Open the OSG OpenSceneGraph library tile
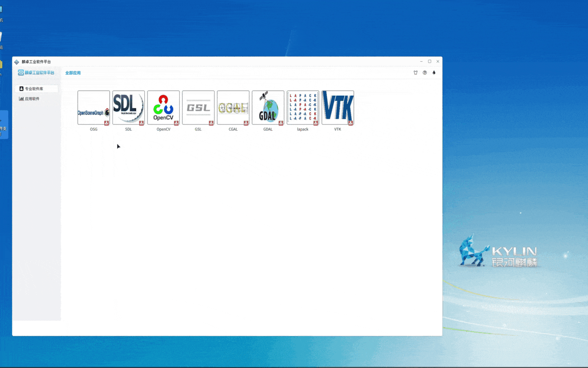This screenshot has height=368, width=588. point(94,108)
